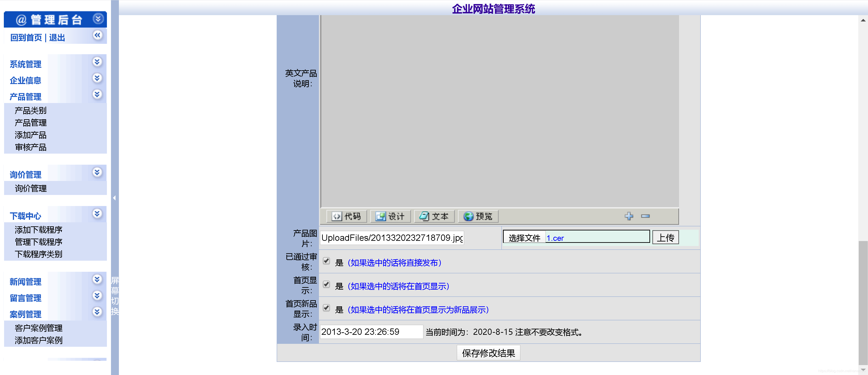Expand the 系统管理 section chevron
868x375 pixels.
click(x=97, y=62)
